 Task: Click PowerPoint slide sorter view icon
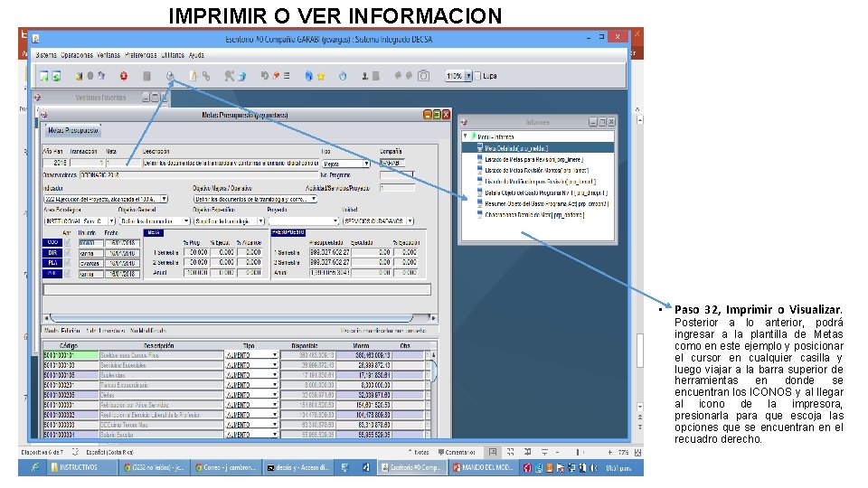(x=510, y=452)
